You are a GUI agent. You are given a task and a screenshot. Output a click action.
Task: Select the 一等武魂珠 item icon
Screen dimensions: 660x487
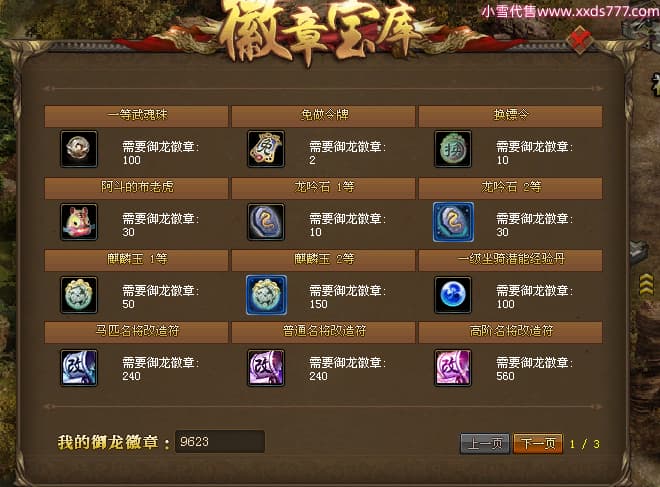click(x=79, y=149)
